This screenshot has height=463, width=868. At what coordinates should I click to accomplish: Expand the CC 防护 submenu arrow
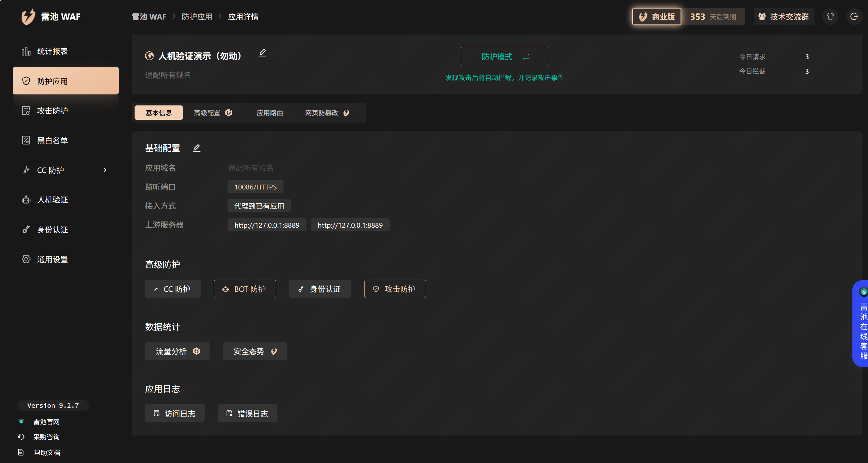coord(105,170)
